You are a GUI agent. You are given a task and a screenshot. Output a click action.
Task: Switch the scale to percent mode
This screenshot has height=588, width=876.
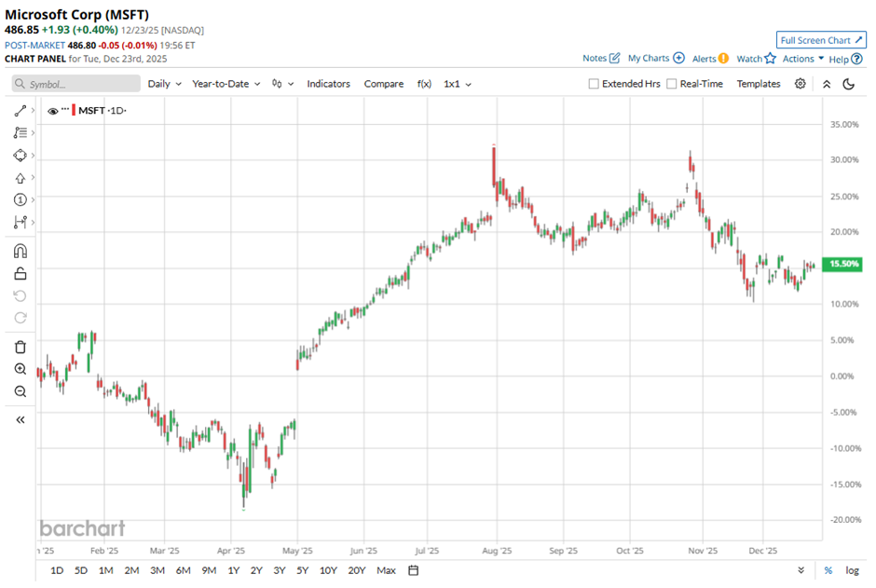click(828, 570)
